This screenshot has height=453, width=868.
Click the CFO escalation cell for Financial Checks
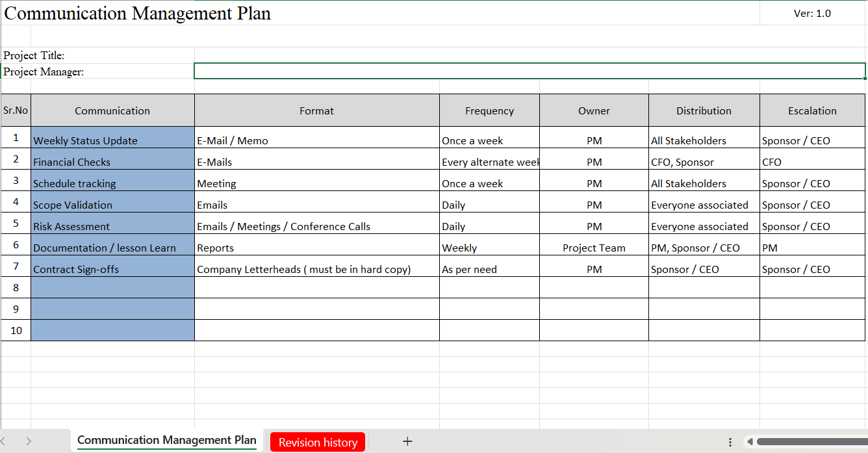coord(812,162)
